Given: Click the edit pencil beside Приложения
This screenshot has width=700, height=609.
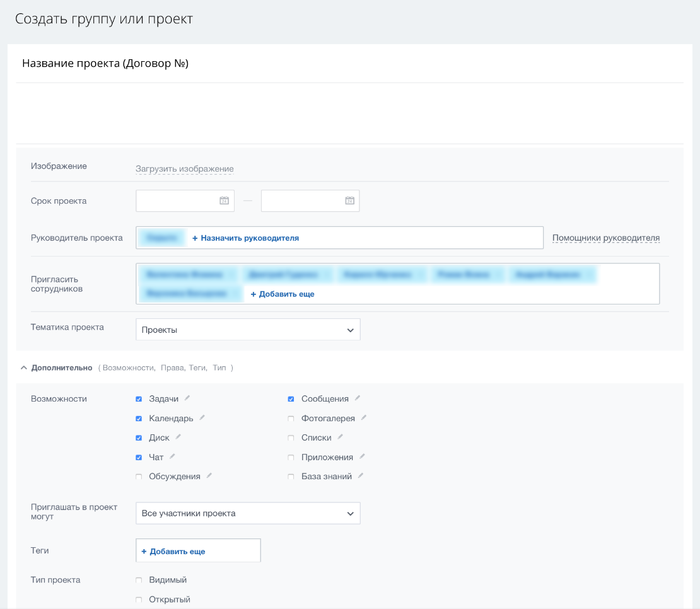Looking at the screenshot, I should pos(362,457).
